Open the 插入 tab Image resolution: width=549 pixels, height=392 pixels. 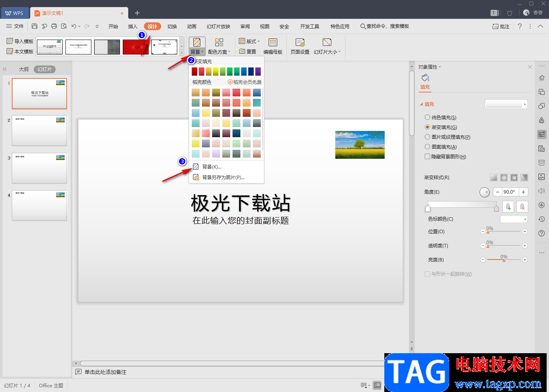pyautogui.click(x=133, y=26)
